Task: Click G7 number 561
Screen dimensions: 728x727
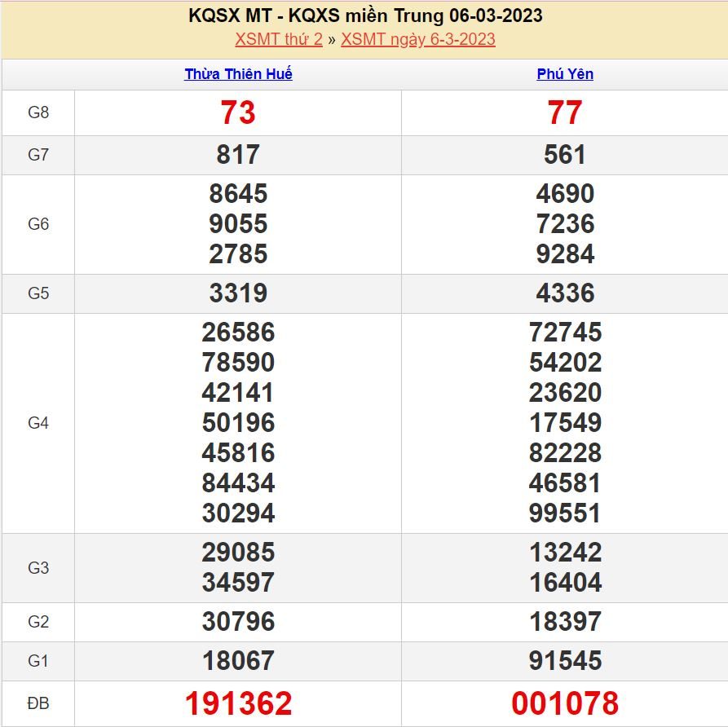Action: point(565,155)
